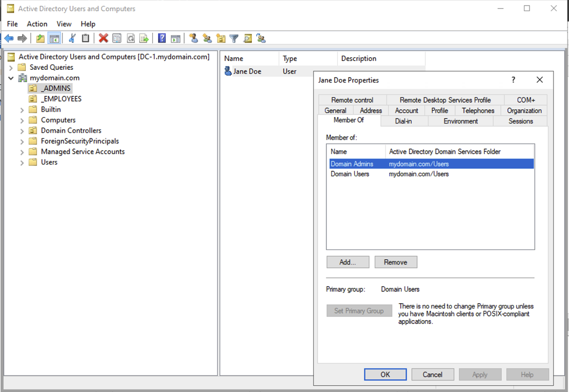The height and width of the screenshot is (392, 569).
Task: Select the Member Of tab
Action: [x=349, y=120]
